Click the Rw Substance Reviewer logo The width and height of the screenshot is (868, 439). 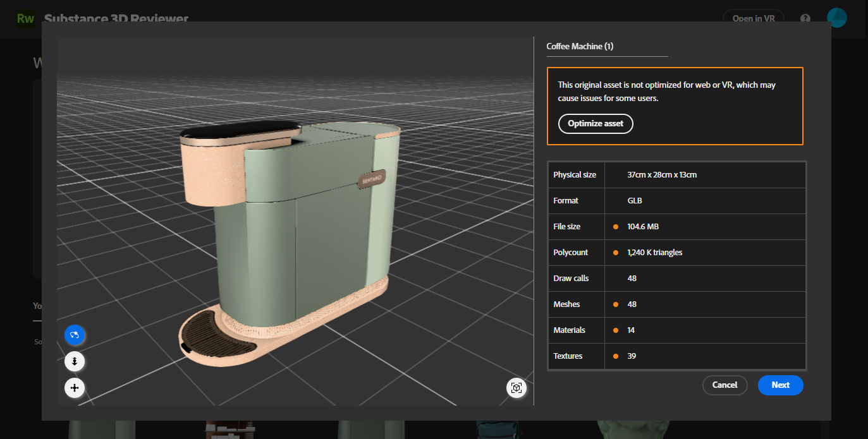(x=26, y=18)
